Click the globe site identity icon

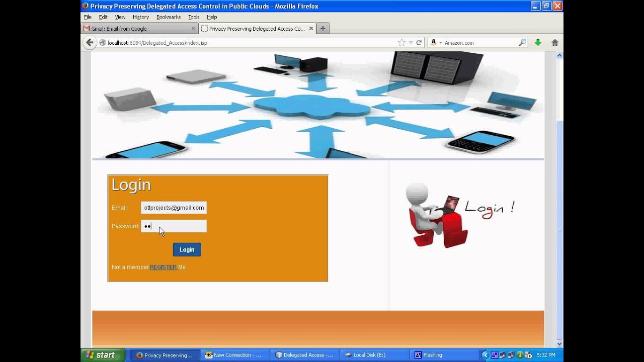[103, 43]
